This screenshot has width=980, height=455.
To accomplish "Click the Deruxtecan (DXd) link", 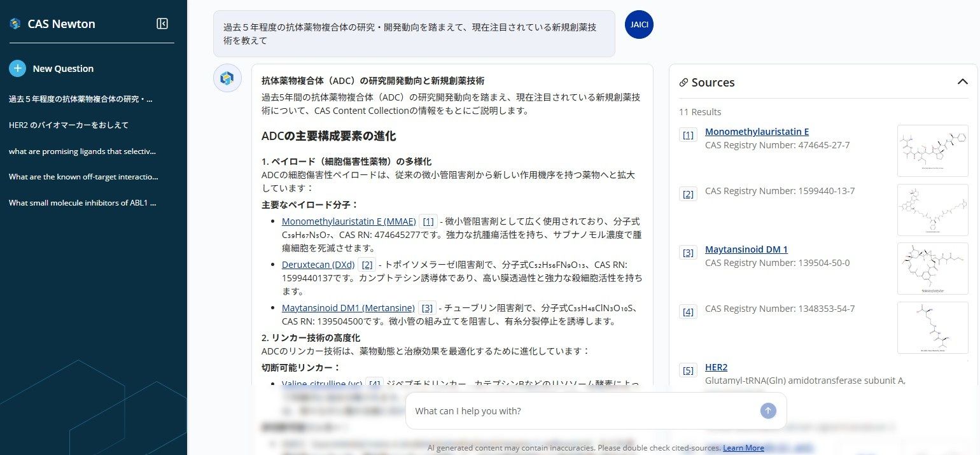I will pyautogui.click(x=318, y=264).
